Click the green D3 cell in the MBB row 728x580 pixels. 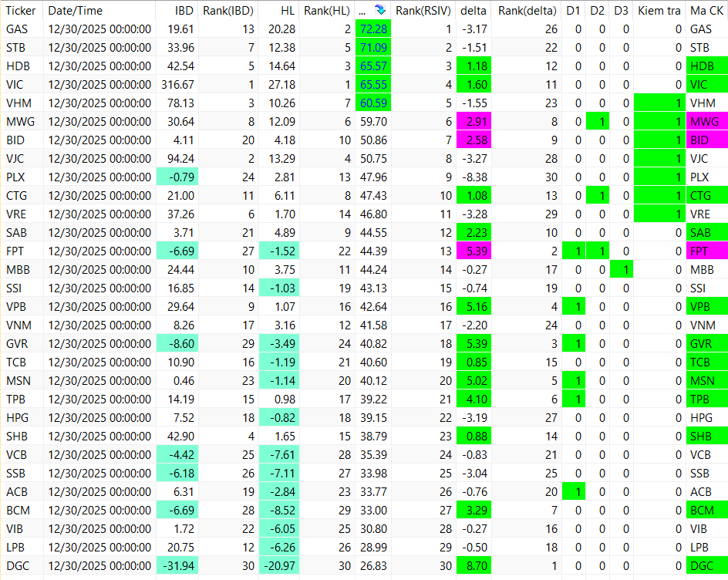[x=622, y=270]
